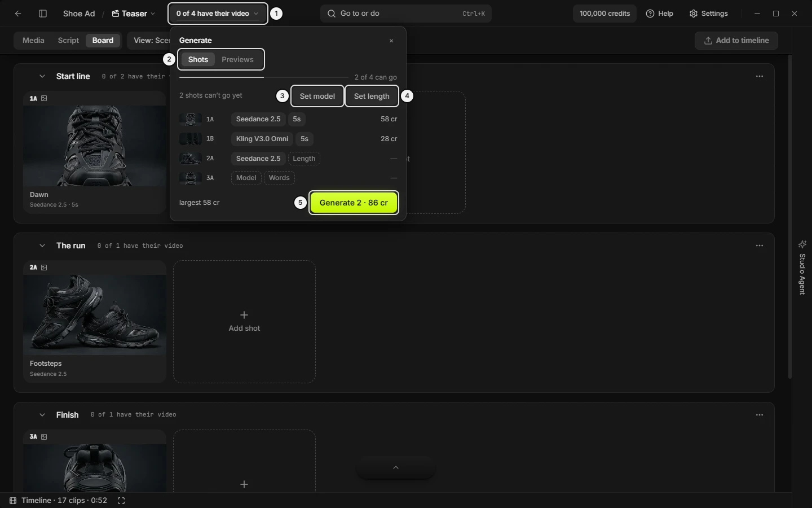Screen dimensions: 812x508
Task: Open Settings gear
Action: (x=709, y=14)
